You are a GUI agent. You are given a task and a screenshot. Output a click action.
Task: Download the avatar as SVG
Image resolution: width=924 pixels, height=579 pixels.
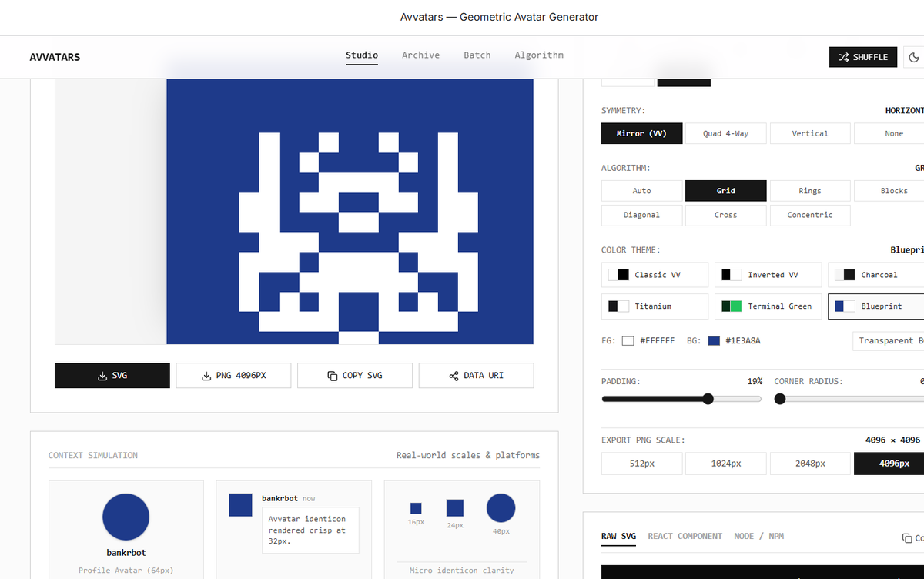[112, 375]
